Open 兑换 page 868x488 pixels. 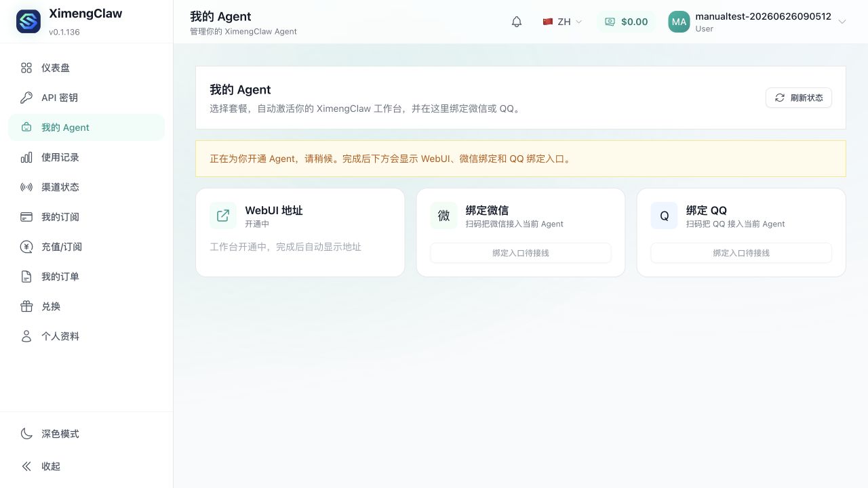(x=87, y=306)
